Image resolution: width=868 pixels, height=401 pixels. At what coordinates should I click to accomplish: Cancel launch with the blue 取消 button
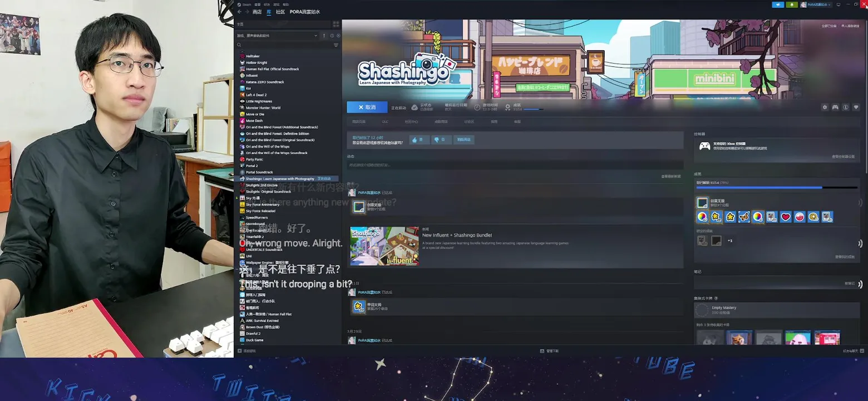point(367,107)
